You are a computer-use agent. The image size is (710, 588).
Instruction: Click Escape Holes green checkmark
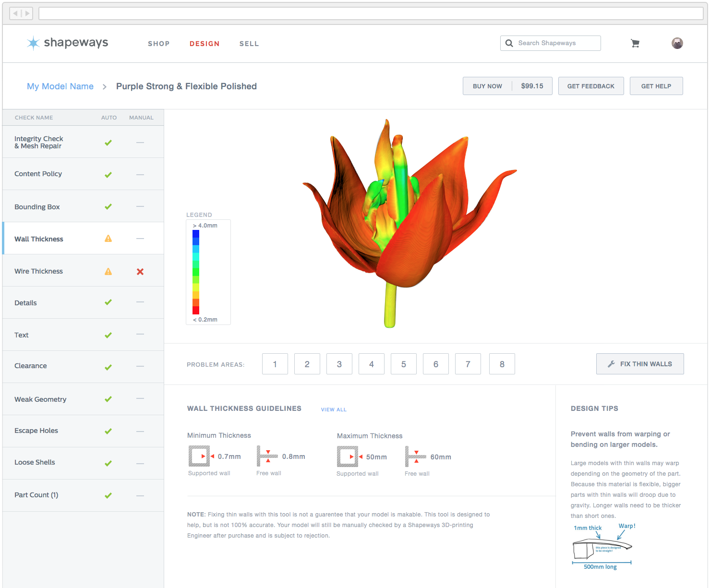(108, 431)
